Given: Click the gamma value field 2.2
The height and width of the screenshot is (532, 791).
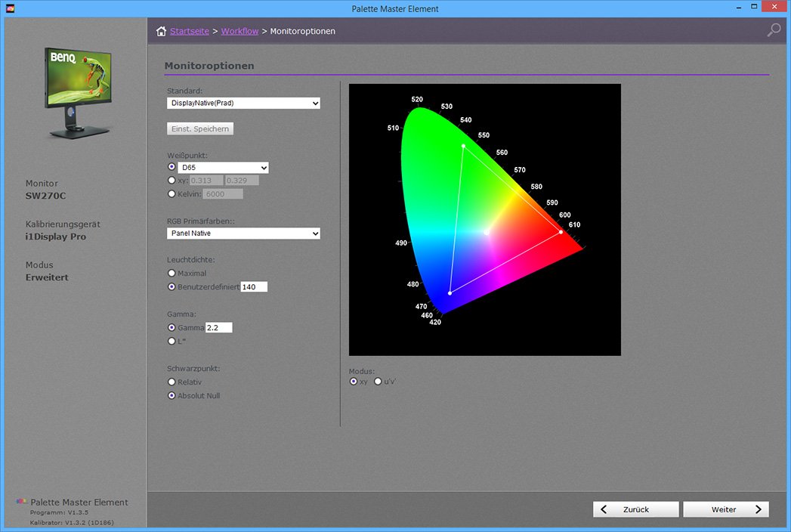Looking at the screenshot, I should point(219,327).
